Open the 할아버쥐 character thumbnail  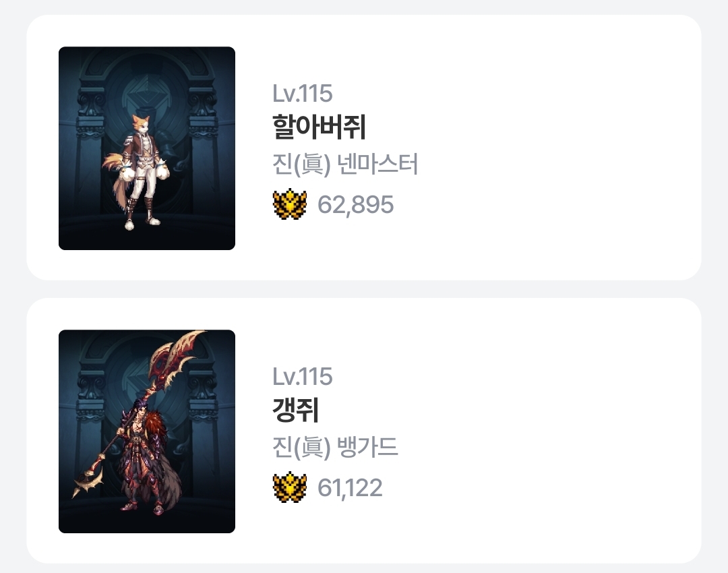click(x=147, y=148)
